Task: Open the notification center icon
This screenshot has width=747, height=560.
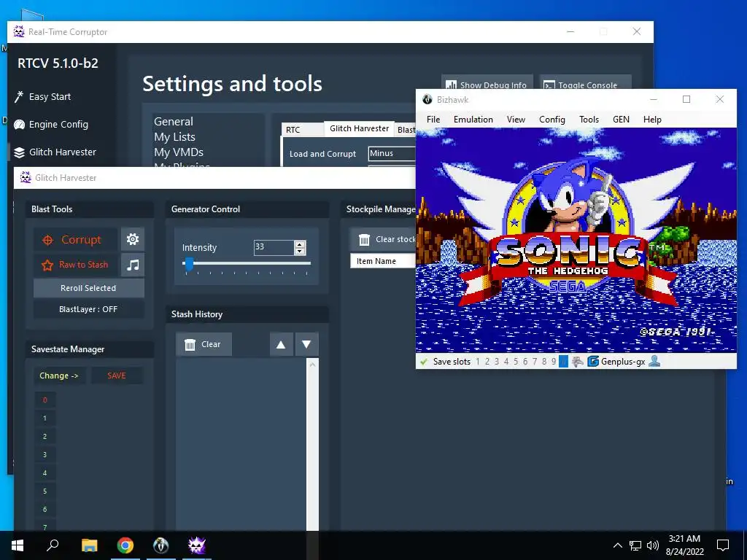Action: [723, 545]
